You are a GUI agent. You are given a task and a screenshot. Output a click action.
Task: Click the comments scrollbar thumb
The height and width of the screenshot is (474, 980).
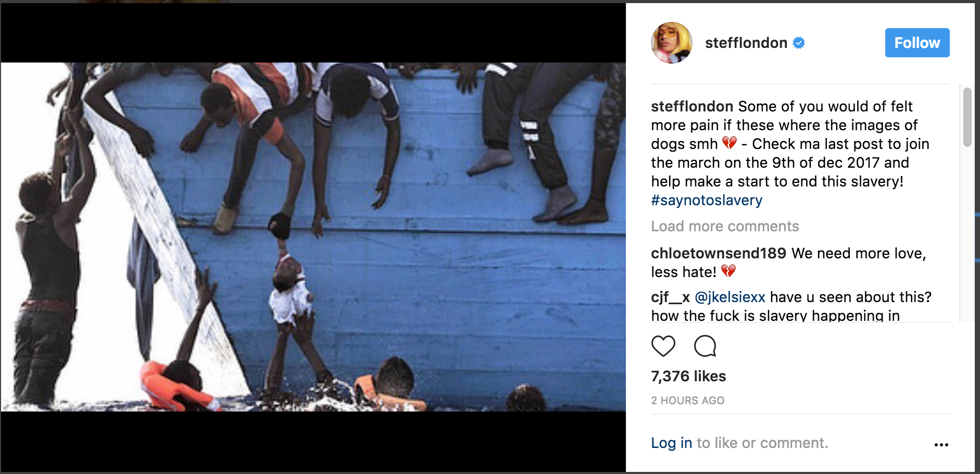[x=967, y=117]
